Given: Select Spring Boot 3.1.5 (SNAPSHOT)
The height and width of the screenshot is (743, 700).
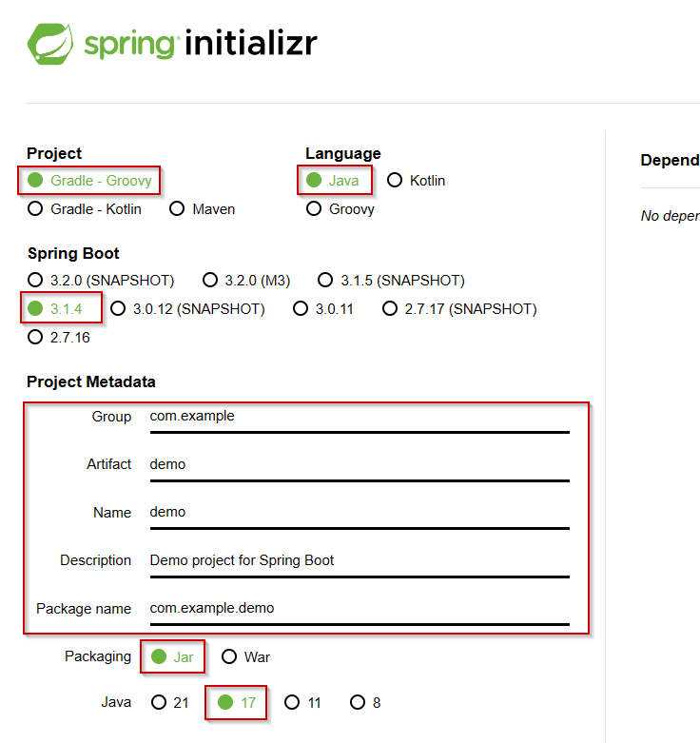Looking at the screenshot, I should pyautogui.click(x=391, y=280).
